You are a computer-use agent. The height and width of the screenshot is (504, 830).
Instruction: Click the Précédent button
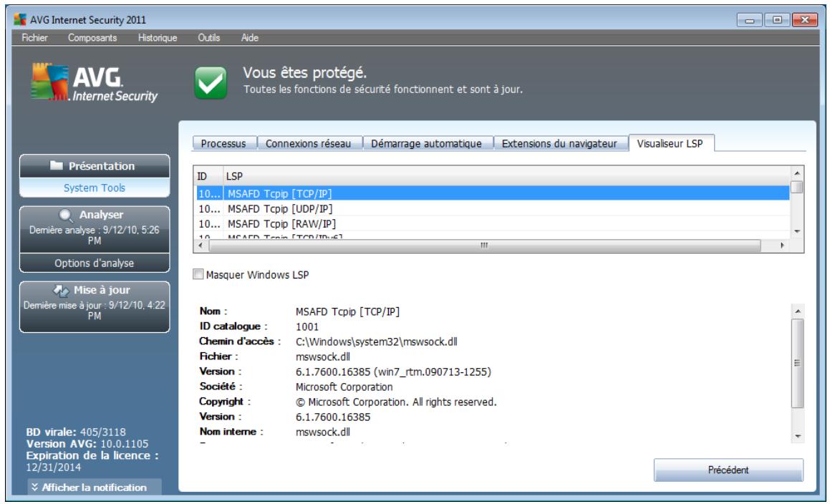(x=728, y=470)
